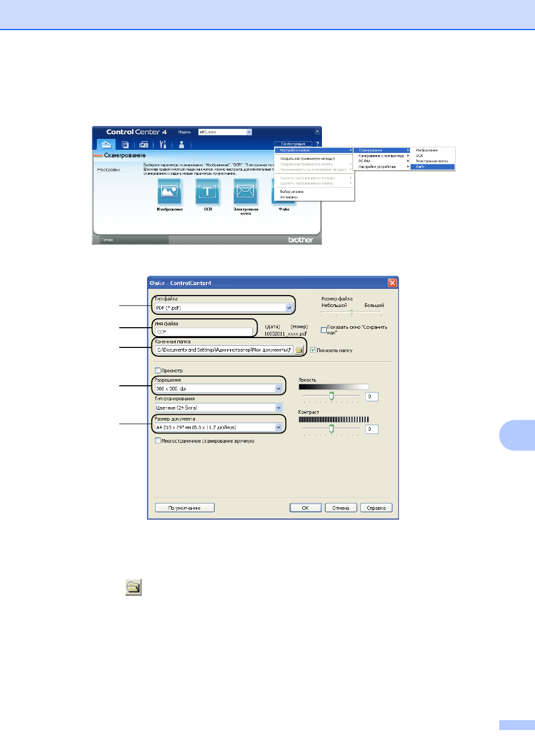
Task: Expand the Тип файла dropdown
Action: (289, 307)
